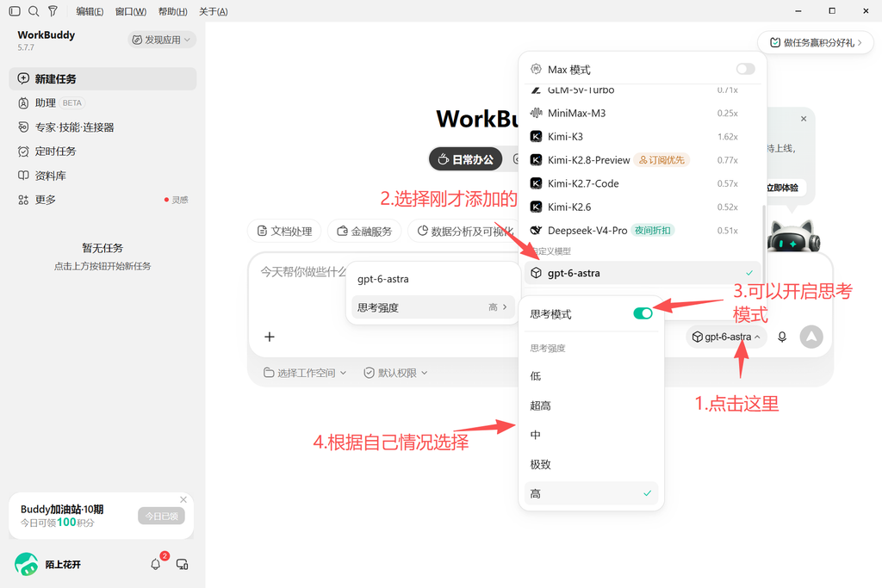Choose 低 thinking intensity

coord(591,376)
